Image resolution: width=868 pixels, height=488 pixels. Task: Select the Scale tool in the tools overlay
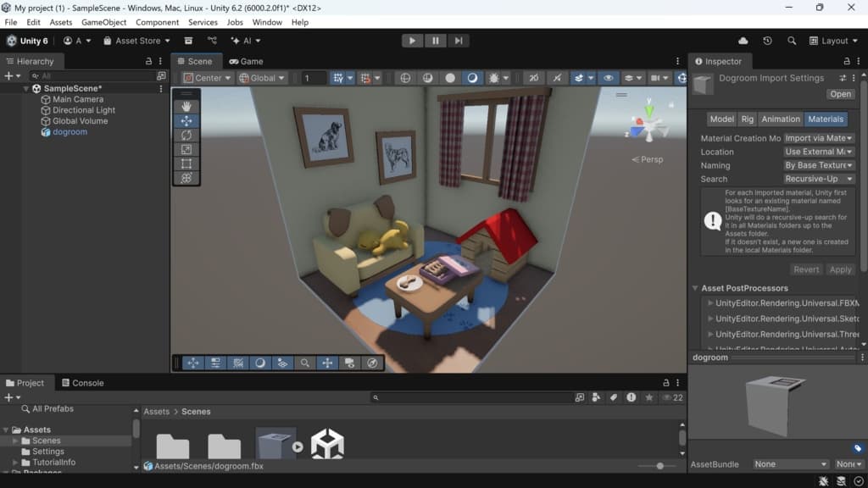[x=186, y=150]
